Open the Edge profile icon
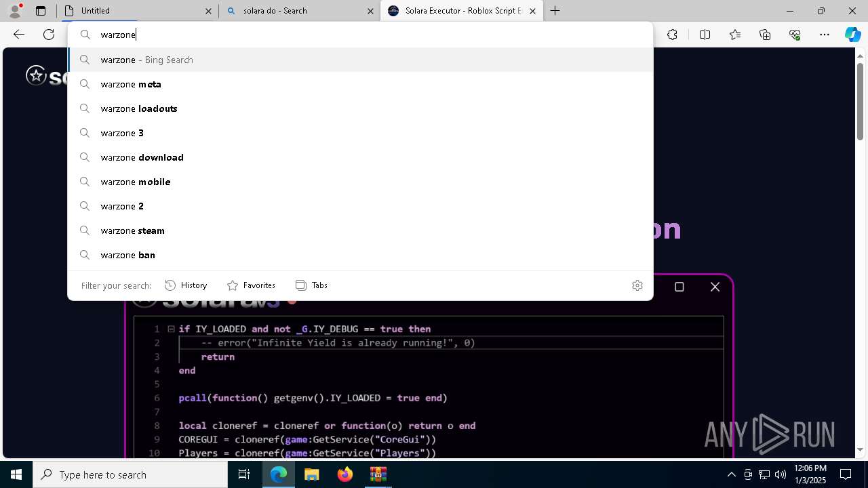 click(14, 11)
